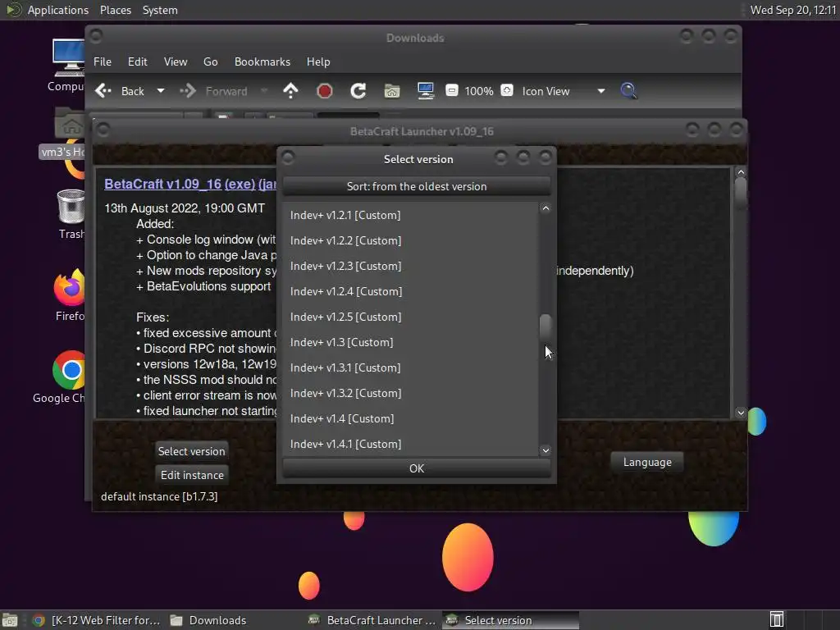Click the Forward arrow in Downloads toolbar
840x630 pixels.
[188, 91]
